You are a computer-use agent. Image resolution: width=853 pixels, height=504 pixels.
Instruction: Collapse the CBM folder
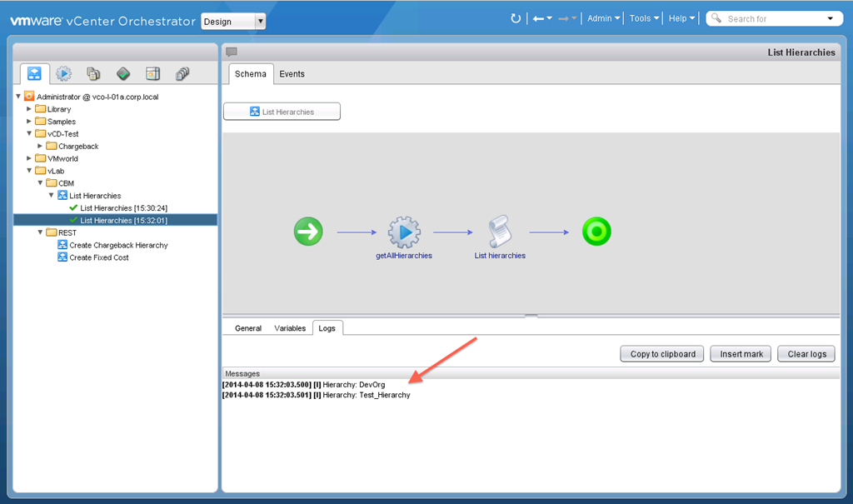pos(40,183)
